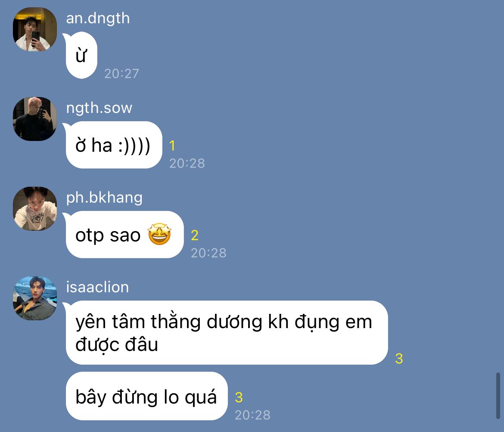This screenshot has height=432, width=504.
Task: Tap the isaaclion sender name
Action: [x=97, y=287]
